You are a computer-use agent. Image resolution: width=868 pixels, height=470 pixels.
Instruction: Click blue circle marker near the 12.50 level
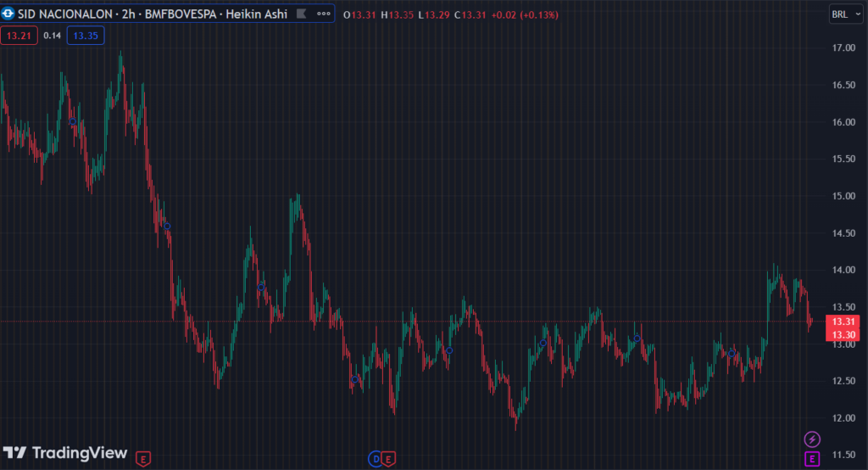point(355,380)
